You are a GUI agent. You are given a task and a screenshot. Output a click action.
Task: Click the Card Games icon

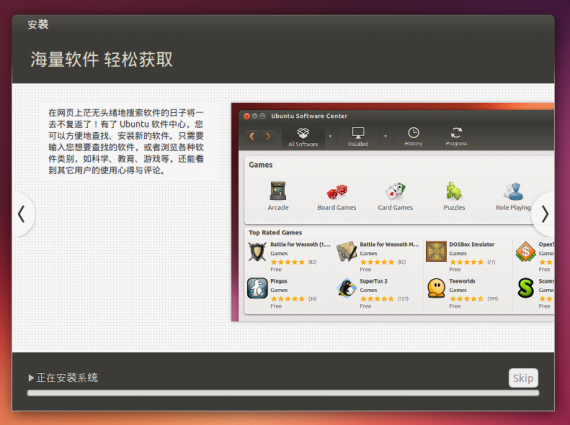coord(395,191)
